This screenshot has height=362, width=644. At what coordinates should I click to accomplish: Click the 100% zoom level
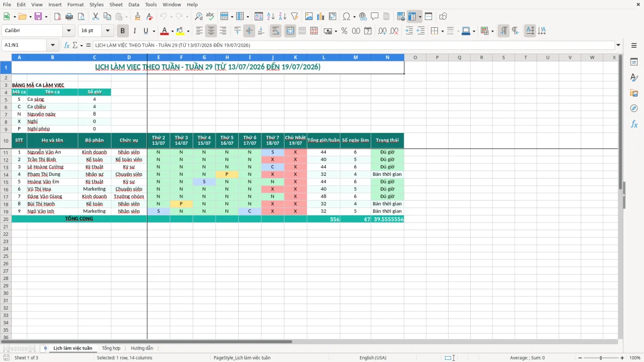(x=635, y=358)
